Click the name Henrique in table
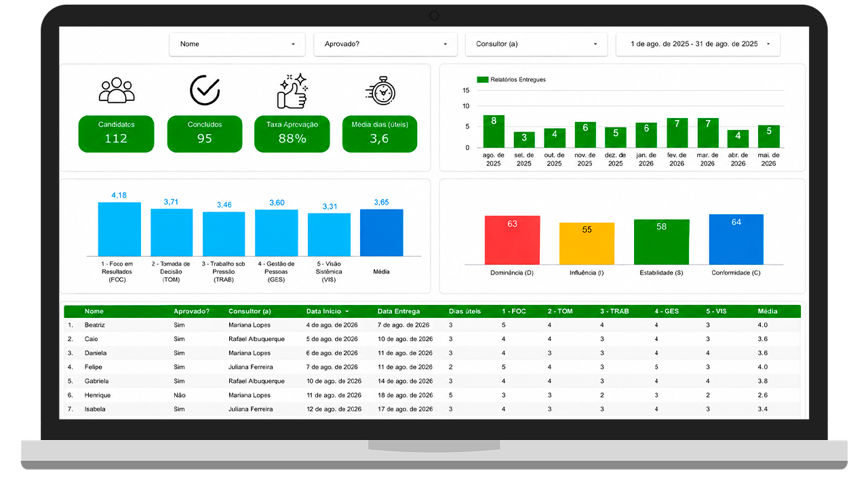This screenshot has height=488, width=868. click(x=98, y=395)
